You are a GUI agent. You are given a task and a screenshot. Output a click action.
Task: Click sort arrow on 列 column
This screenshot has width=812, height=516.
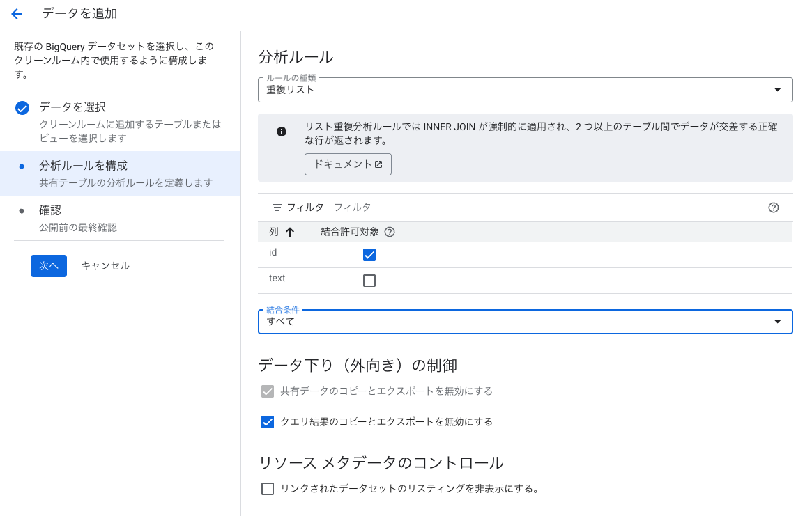click(290, 232)
